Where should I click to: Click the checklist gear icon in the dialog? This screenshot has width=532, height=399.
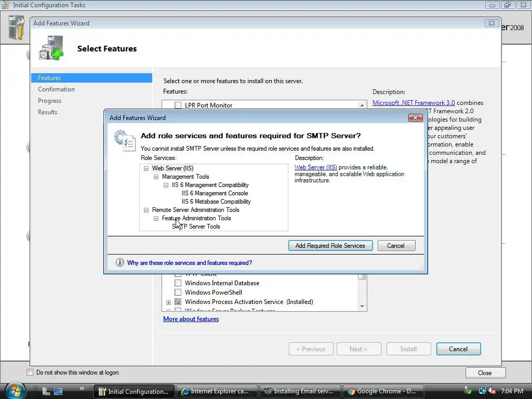coord(125,140)
